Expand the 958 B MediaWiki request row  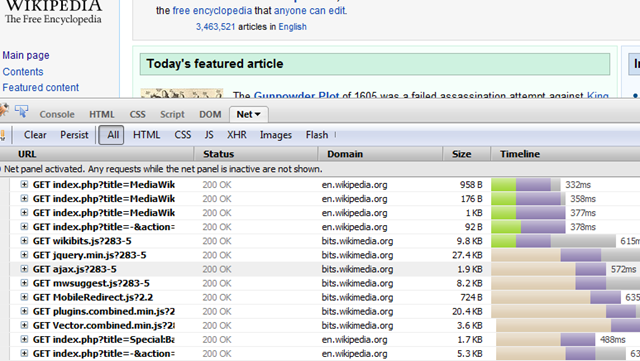(x=24, y=185)
